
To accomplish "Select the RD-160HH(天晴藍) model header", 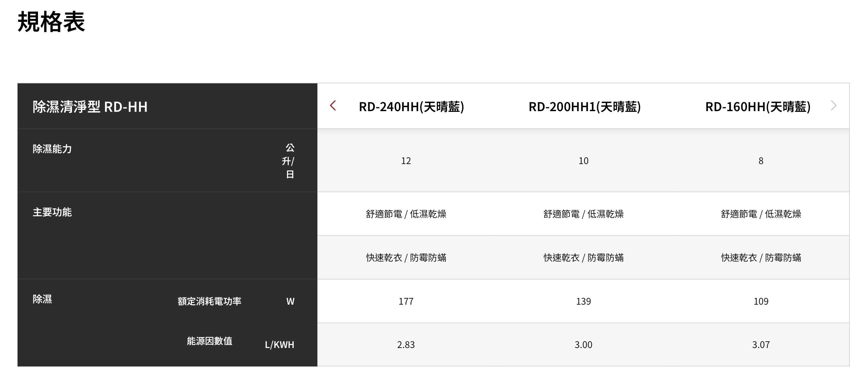I will [x=762, y=107].
